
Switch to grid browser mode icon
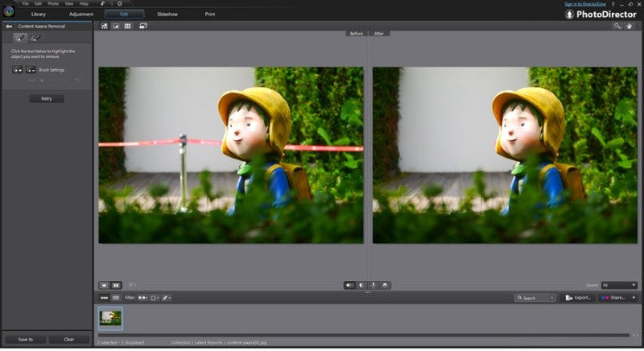tap(128, 26)
